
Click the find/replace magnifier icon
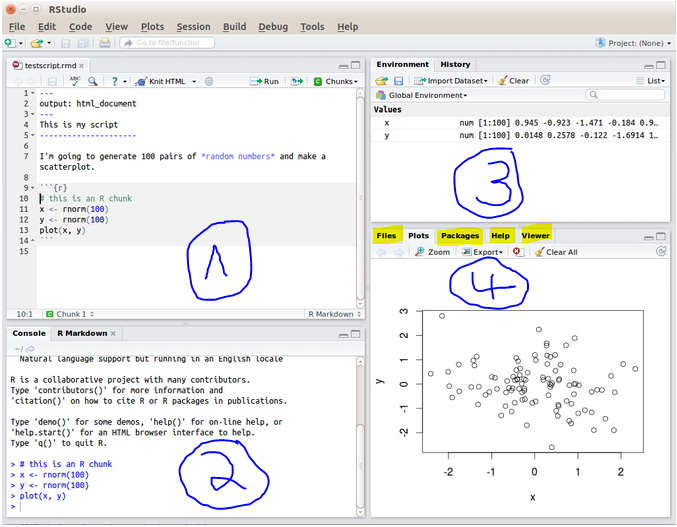(x=92, y=81)
